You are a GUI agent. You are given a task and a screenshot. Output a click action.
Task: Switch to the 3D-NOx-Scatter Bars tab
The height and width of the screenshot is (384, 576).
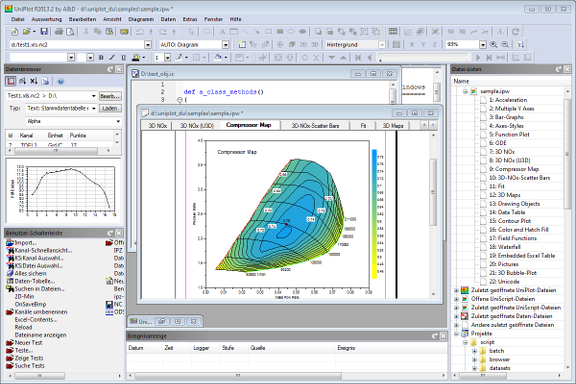[315, 126]
